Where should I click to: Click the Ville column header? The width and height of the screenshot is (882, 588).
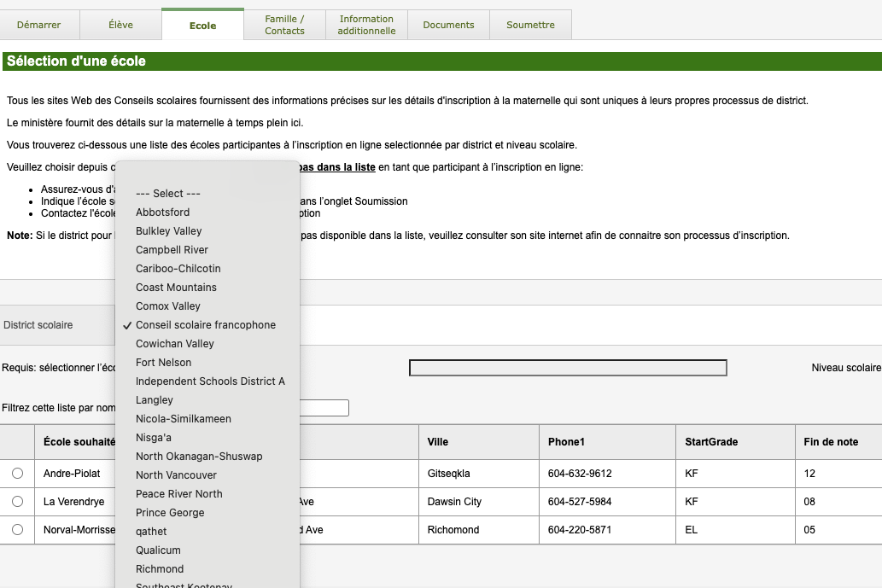[x=438, y=442]
